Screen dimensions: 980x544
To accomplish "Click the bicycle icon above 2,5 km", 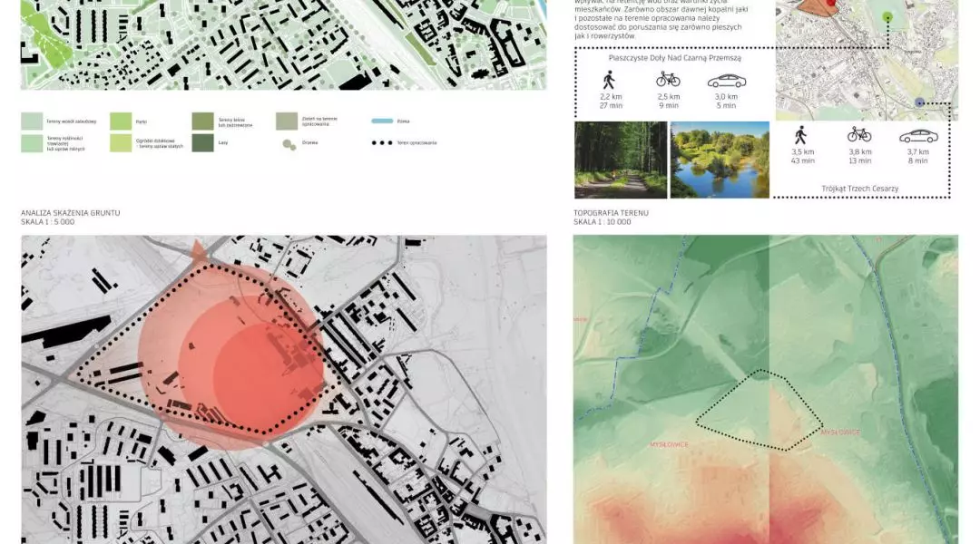I will pos(668,79).
